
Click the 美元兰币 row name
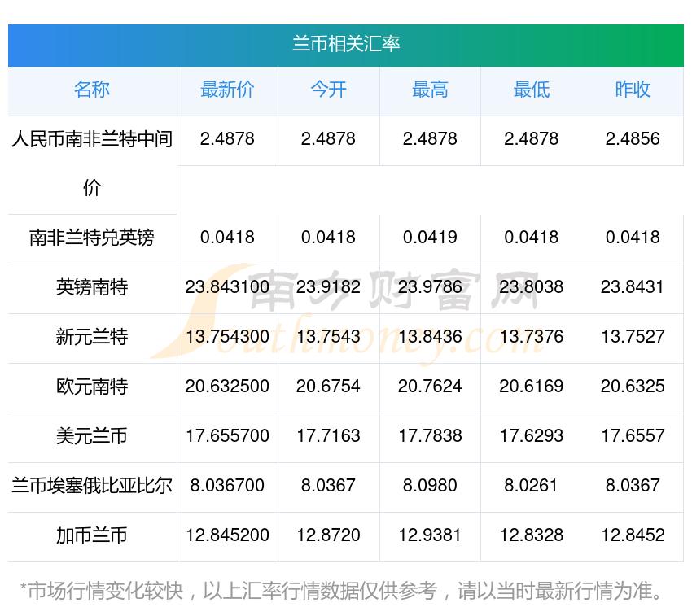(x=92, y=436)
